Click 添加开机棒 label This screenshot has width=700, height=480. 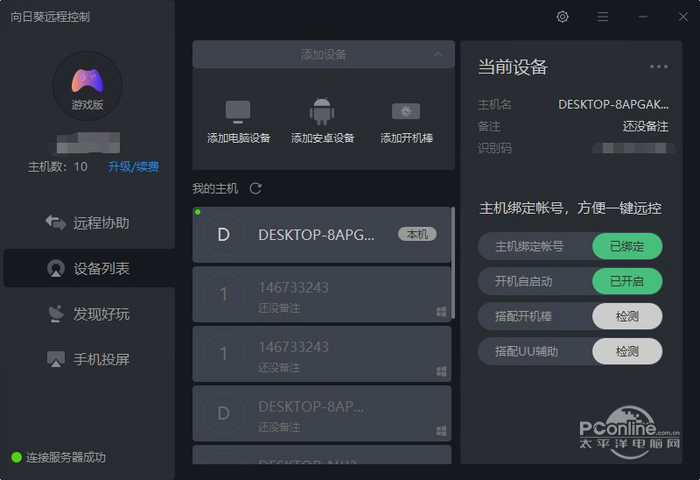click(406, 138)
